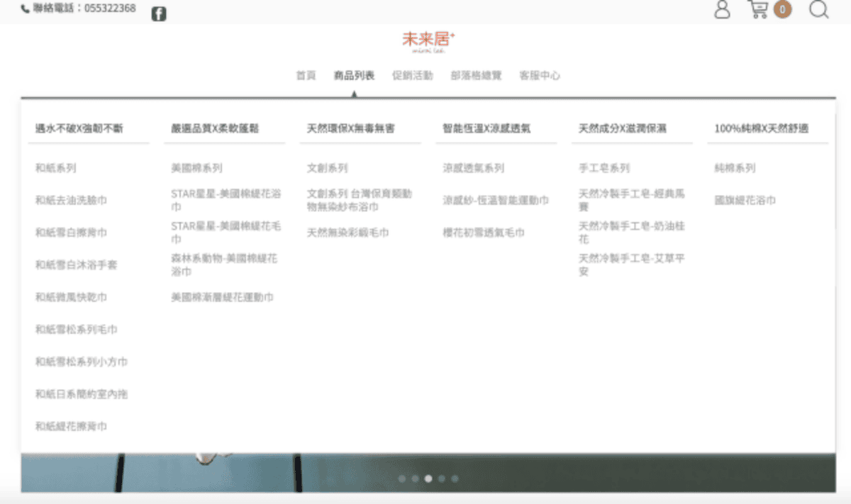Select 森林系動物-美國棉緹花浴巾 link
Image resolution: width=851 pixels, height=504 pixels.
[224, 265]
